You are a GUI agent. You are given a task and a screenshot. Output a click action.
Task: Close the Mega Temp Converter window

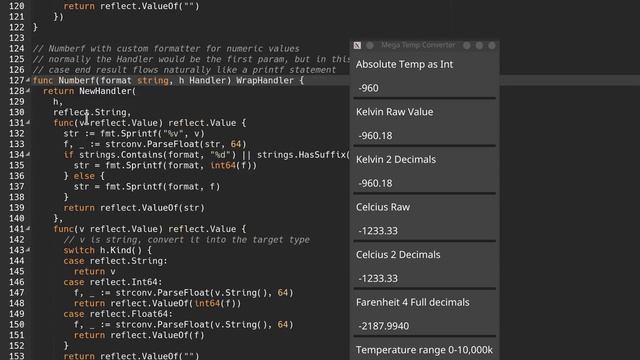[492, 45]
